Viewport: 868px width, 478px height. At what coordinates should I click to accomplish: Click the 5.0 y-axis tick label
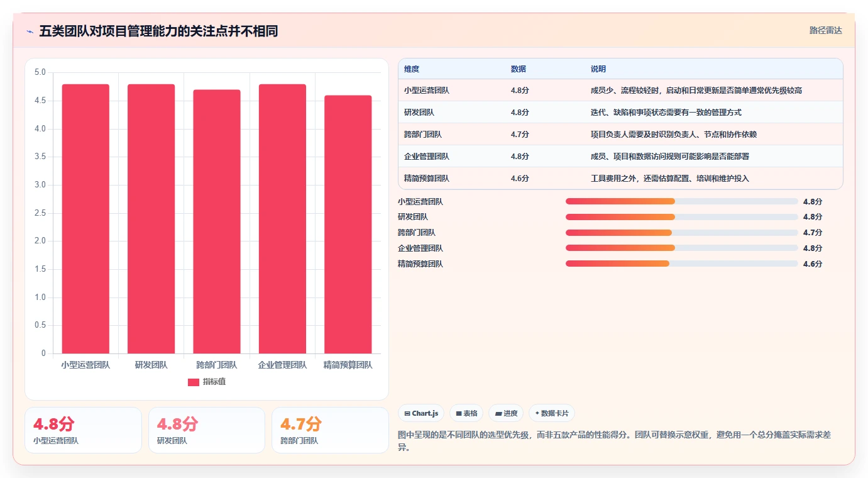[x=40, y=72]
